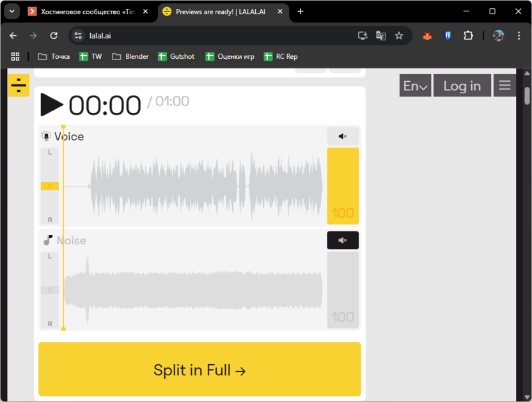The height and width of the screenshot is (402, 532).
Task: Click the Log in button
Action: click(462, 86)
